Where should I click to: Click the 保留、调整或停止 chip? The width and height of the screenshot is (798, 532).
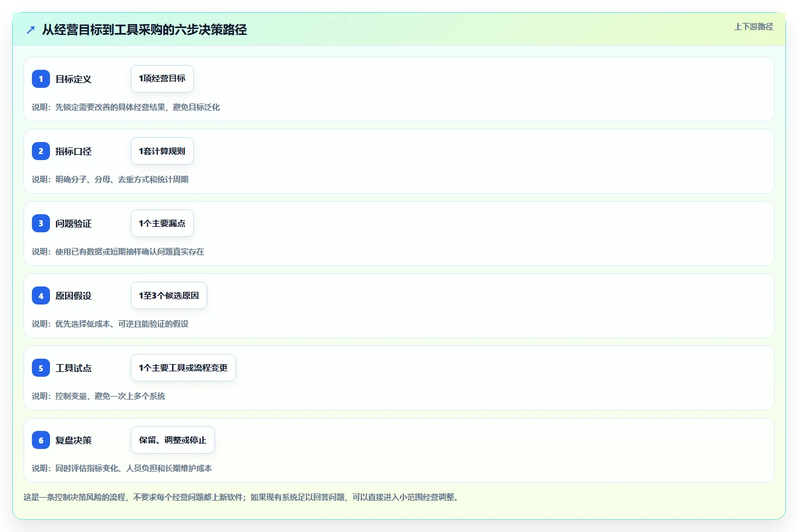click(173, 440)
